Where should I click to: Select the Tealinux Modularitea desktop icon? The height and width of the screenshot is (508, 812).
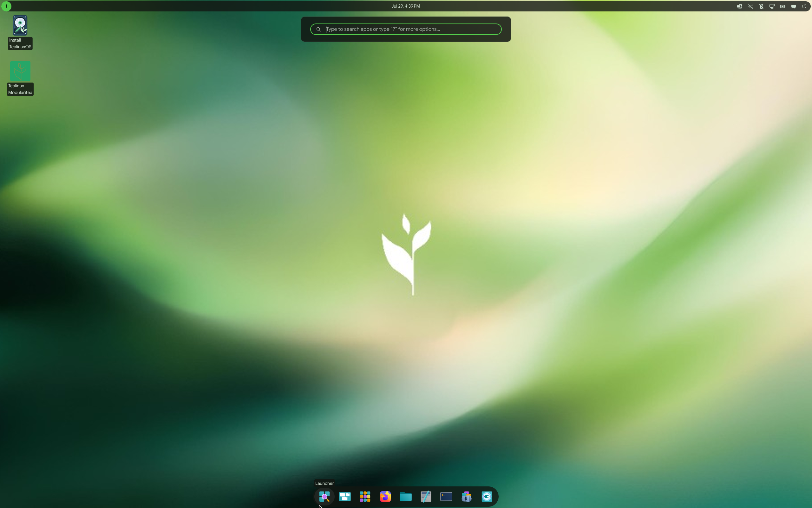(20, 78)
